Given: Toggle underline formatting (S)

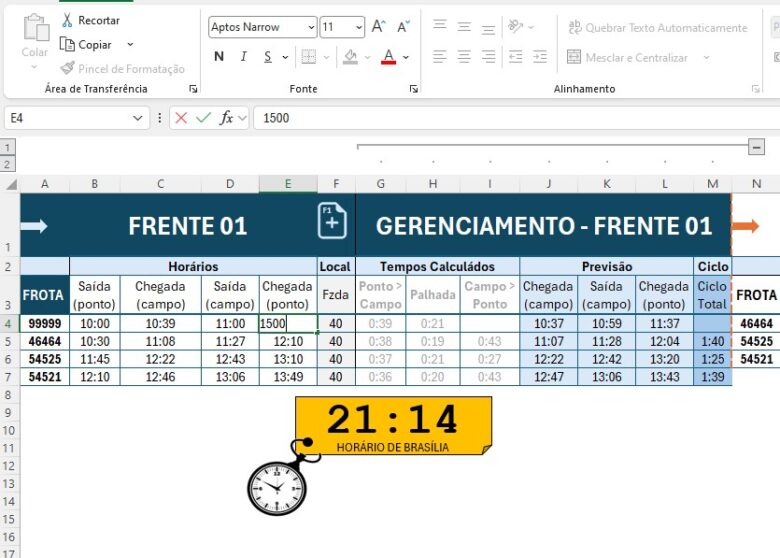Looking at the screenshot, I should pyautogui.click(x=269, y=57).
